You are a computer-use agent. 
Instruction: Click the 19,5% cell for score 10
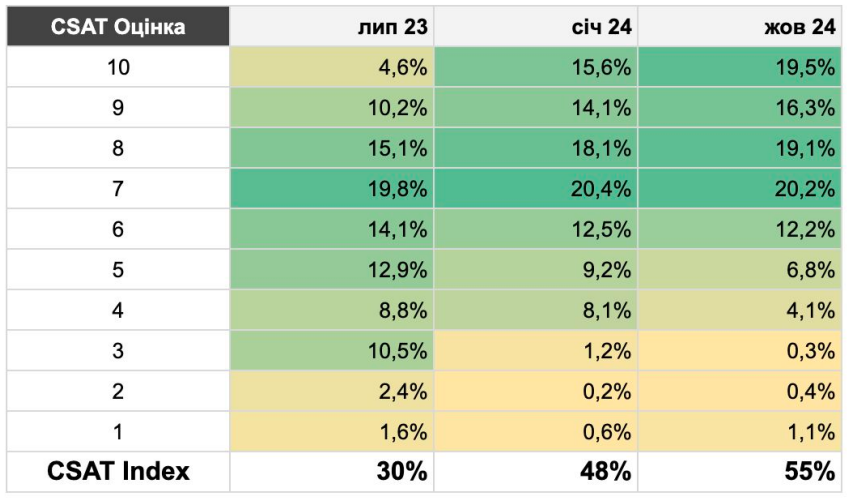click(739, 68)
